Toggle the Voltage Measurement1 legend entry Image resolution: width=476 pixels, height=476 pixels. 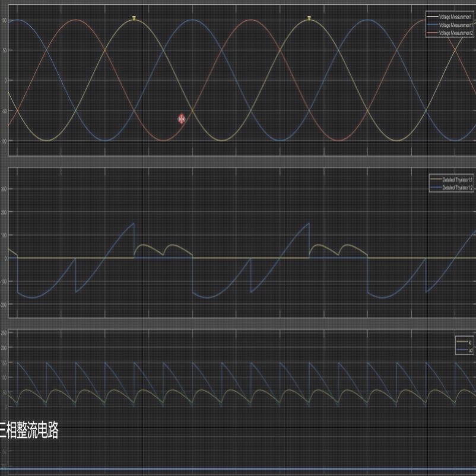pos(450,25)
